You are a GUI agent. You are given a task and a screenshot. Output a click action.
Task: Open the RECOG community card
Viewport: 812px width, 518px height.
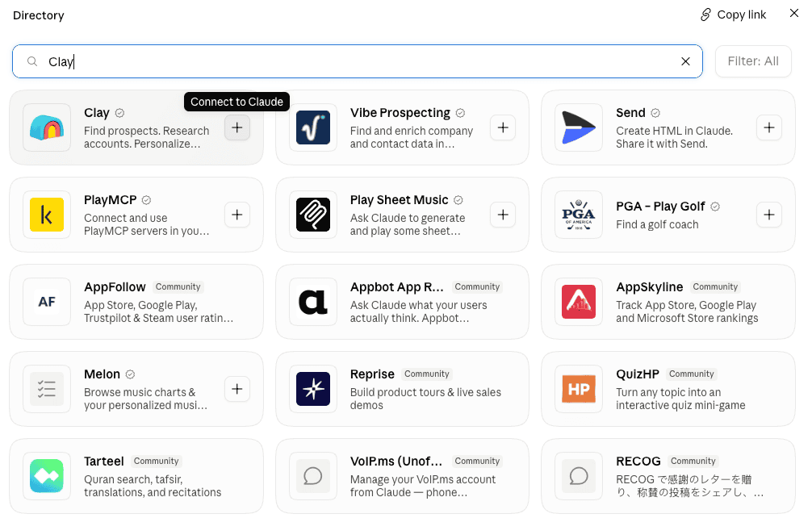668,476
